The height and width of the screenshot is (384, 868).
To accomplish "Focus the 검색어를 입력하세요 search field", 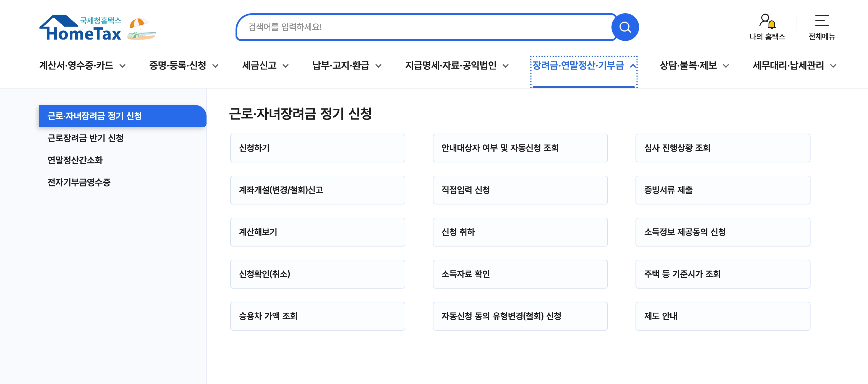I will tap(426, 27).
